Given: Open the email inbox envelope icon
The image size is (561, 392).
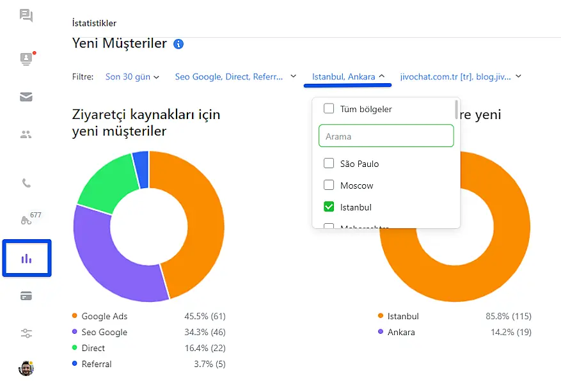Looking at the screenshot, I should click(x=26, y=97).
